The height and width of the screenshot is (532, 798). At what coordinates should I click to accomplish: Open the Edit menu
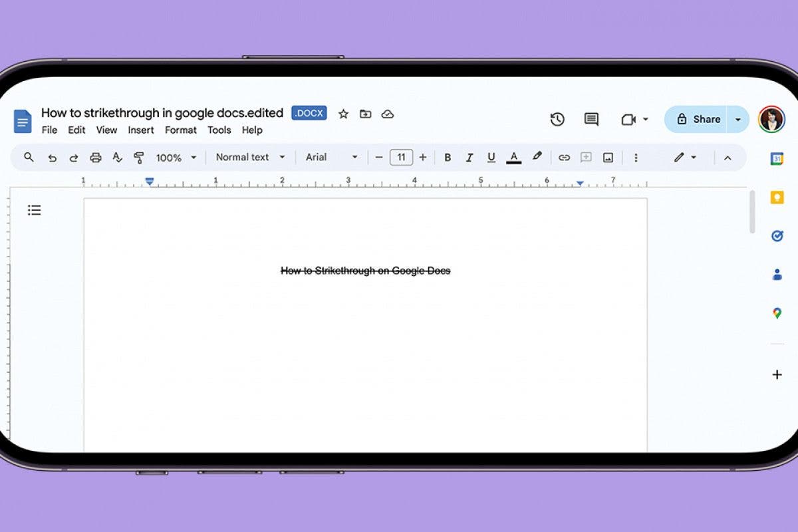[76, 130]
